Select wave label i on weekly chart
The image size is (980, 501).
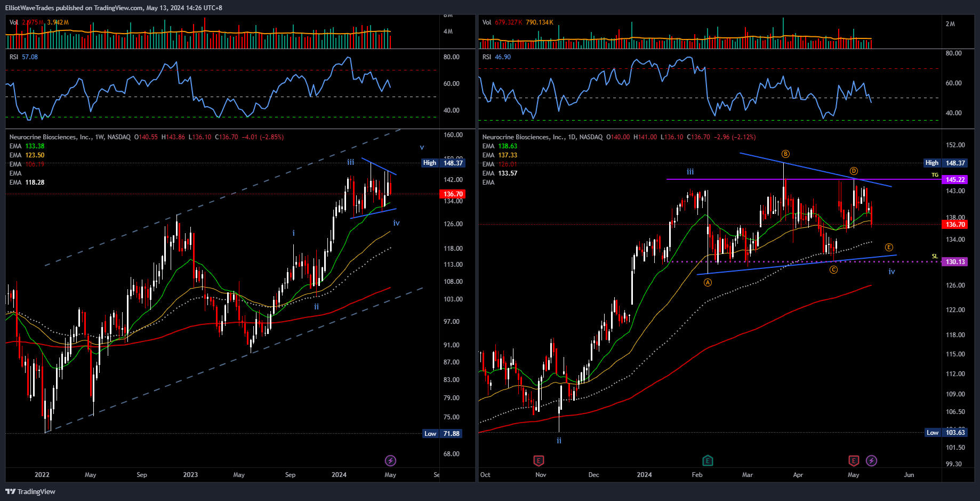pyautogui.click(x=294, y=233)
